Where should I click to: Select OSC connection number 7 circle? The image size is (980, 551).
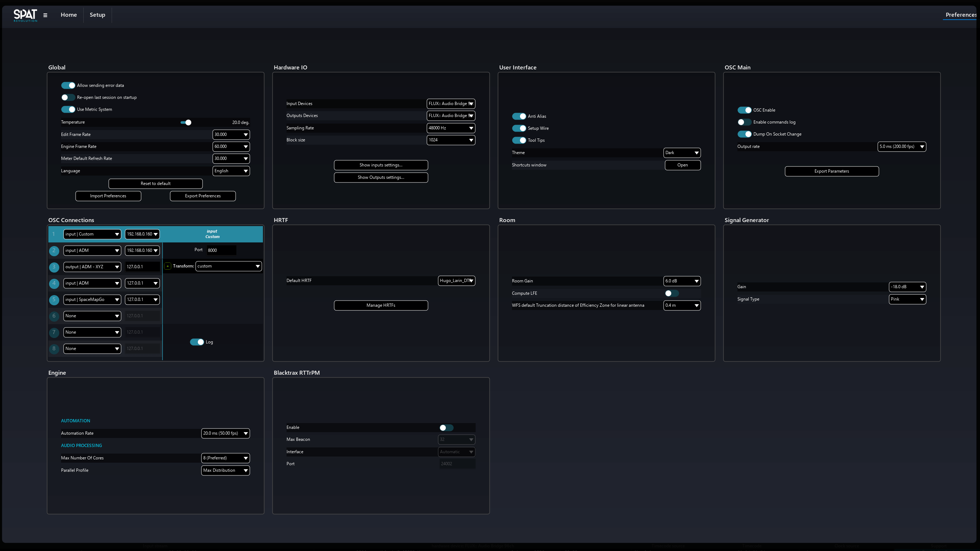coord(54,332)
